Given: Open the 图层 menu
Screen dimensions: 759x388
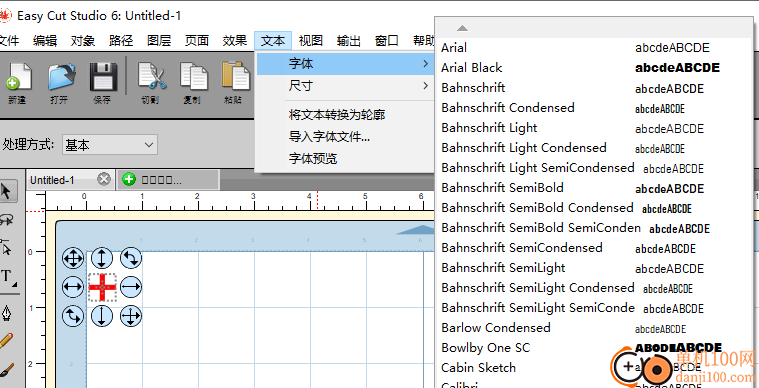Looking at the screenshot, I should tap(159, 41).
